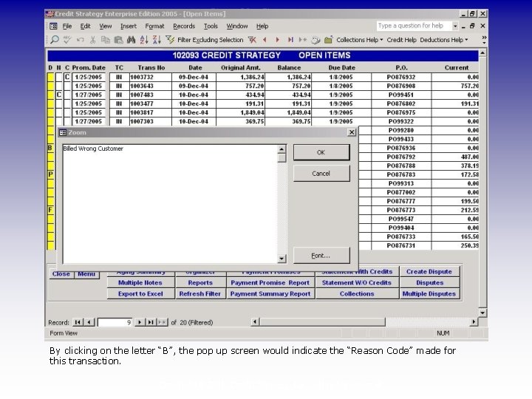Screen dimensions: 532x399
Task: Open the Tools menu
Action: [211, 26]
